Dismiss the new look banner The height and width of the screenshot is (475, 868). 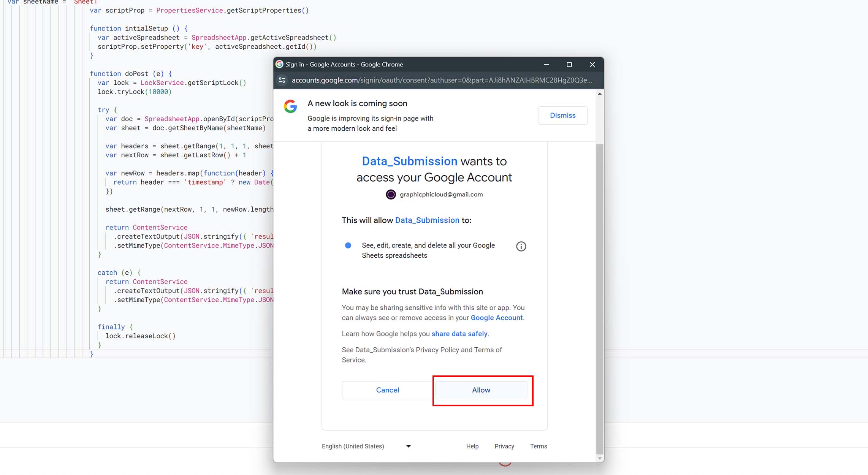point(562,115)
